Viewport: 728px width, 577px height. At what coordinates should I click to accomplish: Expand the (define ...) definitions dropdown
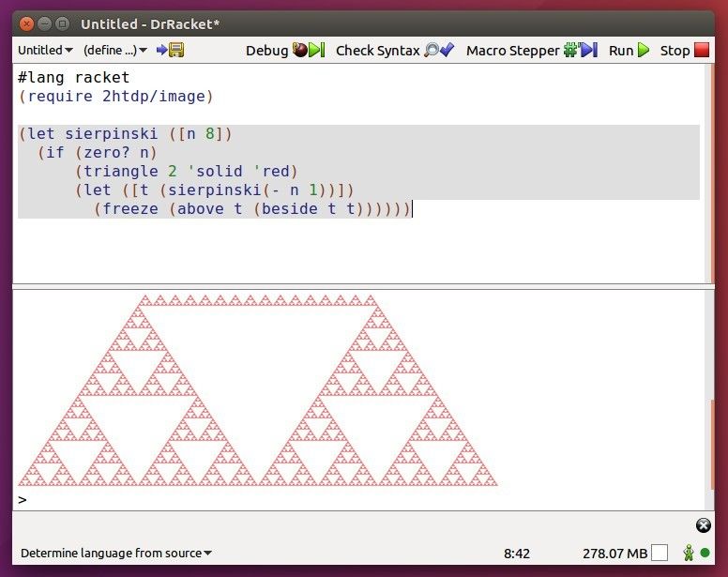coord(115,50)
